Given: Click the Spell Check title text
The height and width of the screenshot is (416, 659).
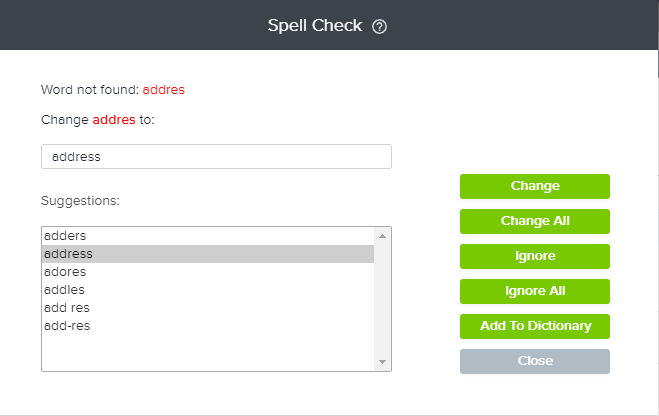Looking at the screenshot, I should pos(314,26).
